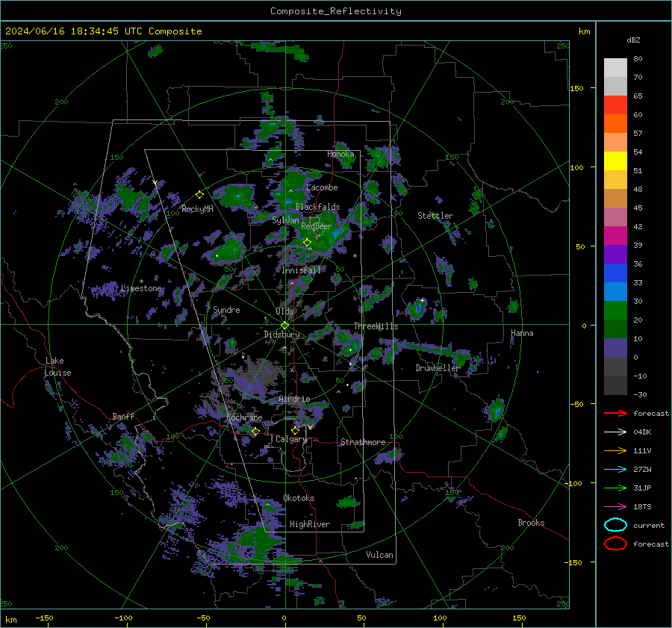Select the Banff city label
672x628 pixels.
click(x=123, y=416)
